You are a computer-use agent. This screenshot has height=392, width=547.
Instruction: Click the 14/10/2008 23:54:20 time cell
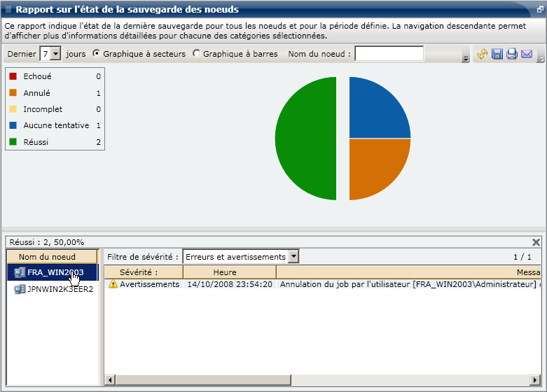[x=230, y=284]
